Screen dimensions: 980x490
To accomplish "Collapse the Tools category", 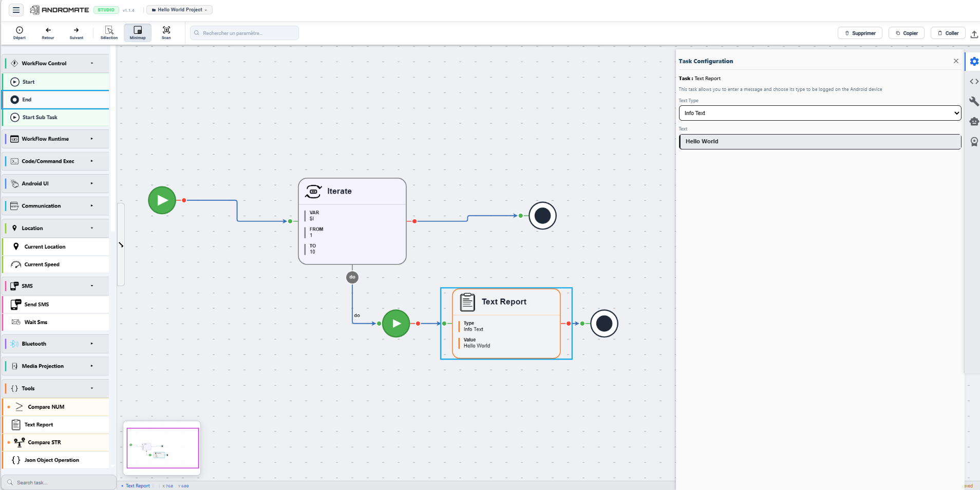I will (x=55, y=388).
